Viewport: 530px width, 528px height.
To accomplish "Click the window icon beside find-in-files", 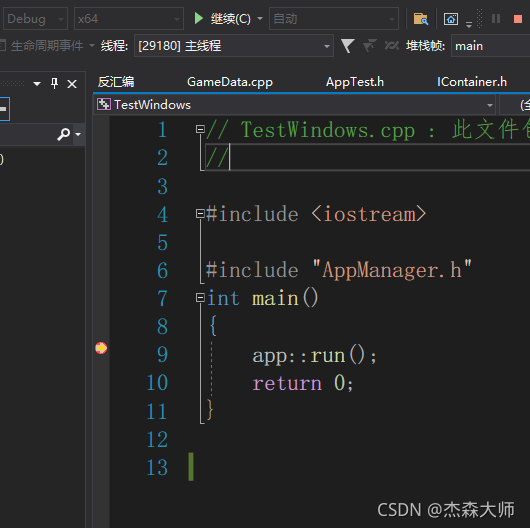I will click(x=451, y=19).
